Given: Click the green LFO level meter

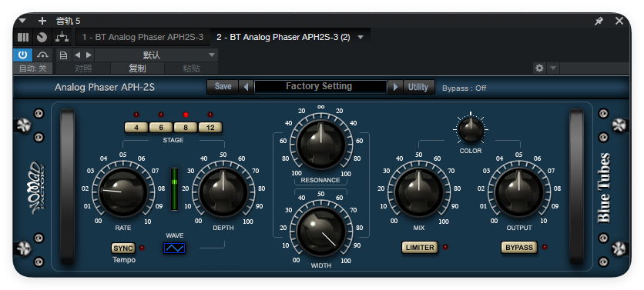Looking at the screenshot, I should pos(175,188).
